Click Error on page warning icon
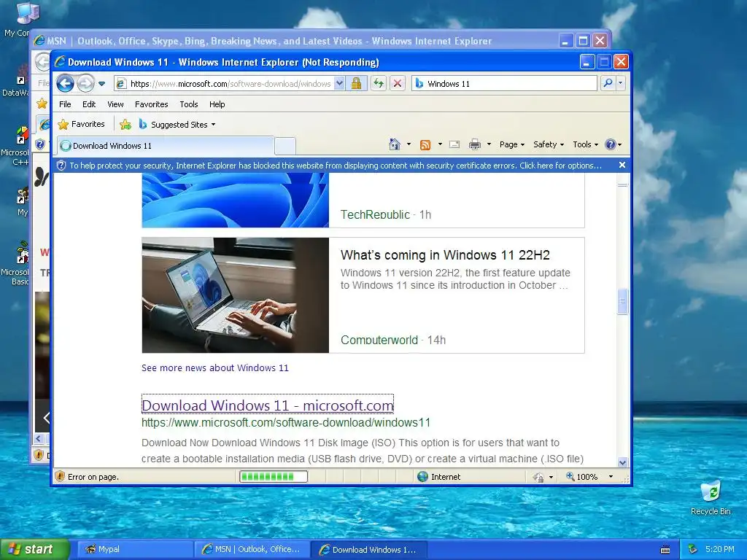The image size is (747, 560). pos(60,477)
